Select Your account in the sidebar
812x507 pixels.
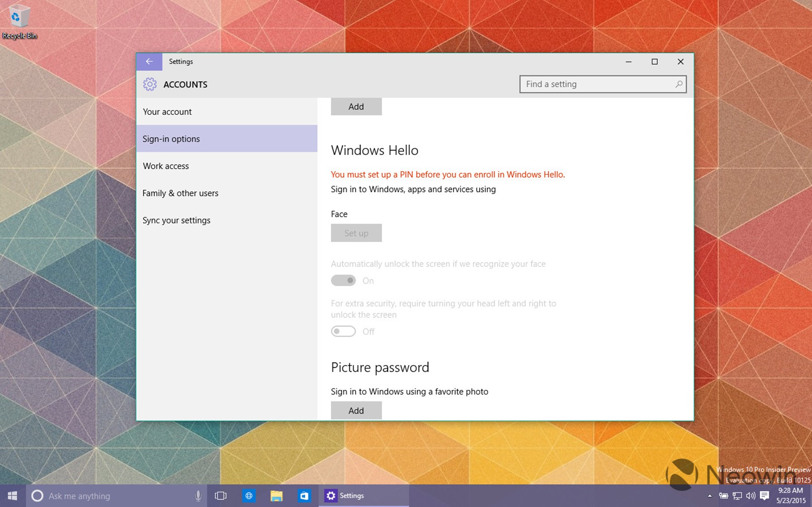[x=167, y=112]
